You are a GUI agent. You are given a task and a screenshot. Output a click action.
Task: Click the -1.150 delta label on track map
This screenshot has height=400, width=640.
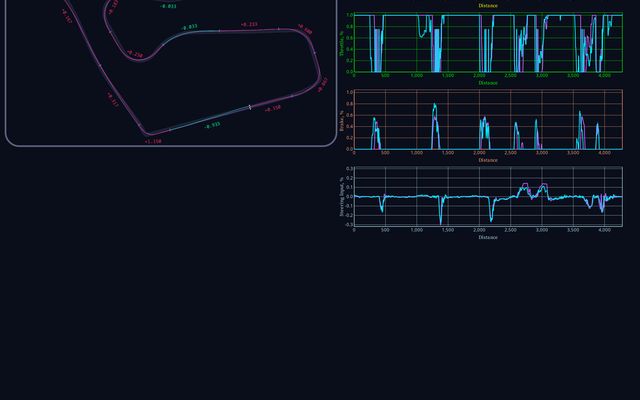153,141
